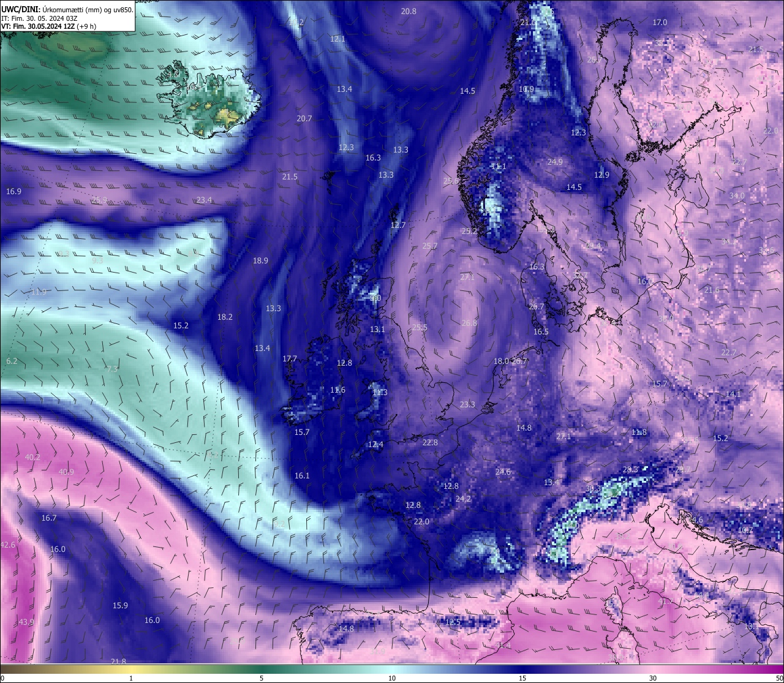Click the colour scale label '30'

(x=653, y=678)
